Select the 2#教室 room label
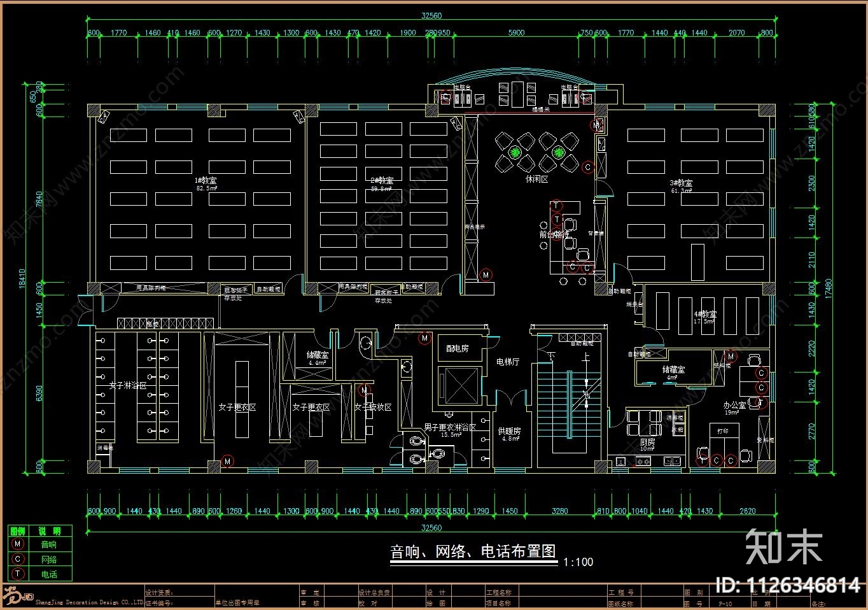868x610 pixels. [382, 181]
